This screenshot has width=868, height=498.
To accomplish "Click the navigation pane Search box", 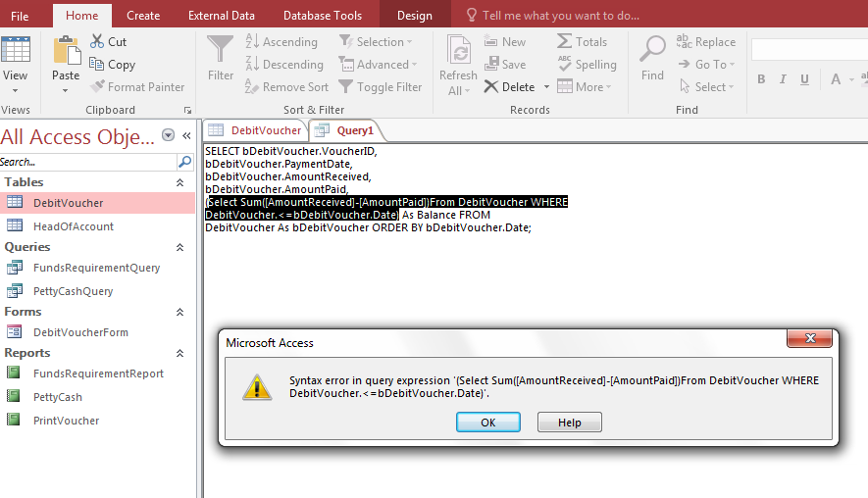I will click(88, 162).
